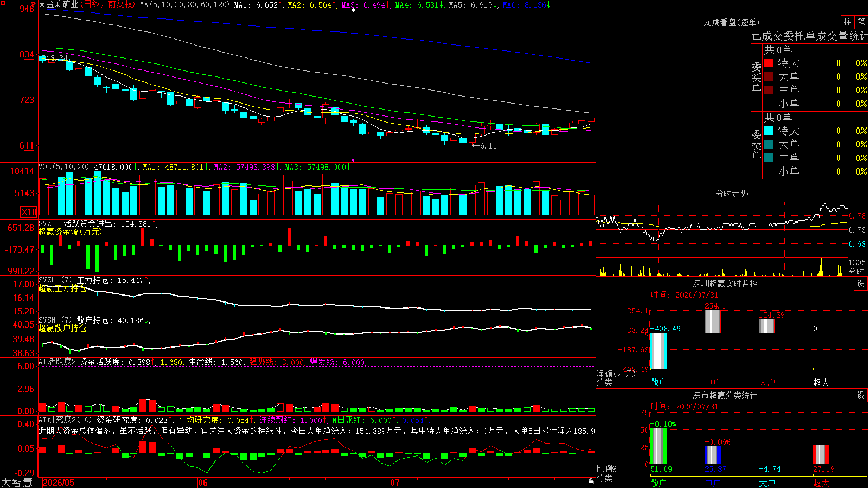The height and width of the screenshot is (488, 868).
Task: Click the 强势线: 3.000 label
Action: pyautogui.click(x=277, y=362)
